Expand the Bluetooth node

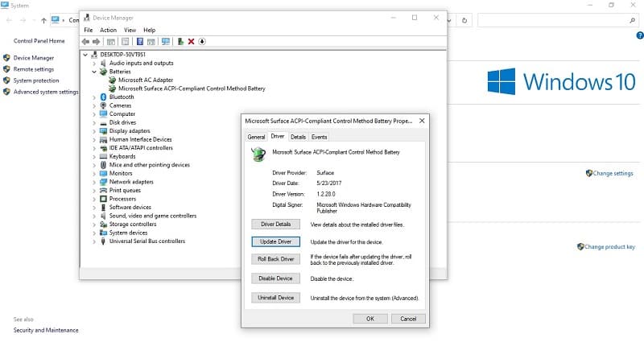(x=94, y=97)
